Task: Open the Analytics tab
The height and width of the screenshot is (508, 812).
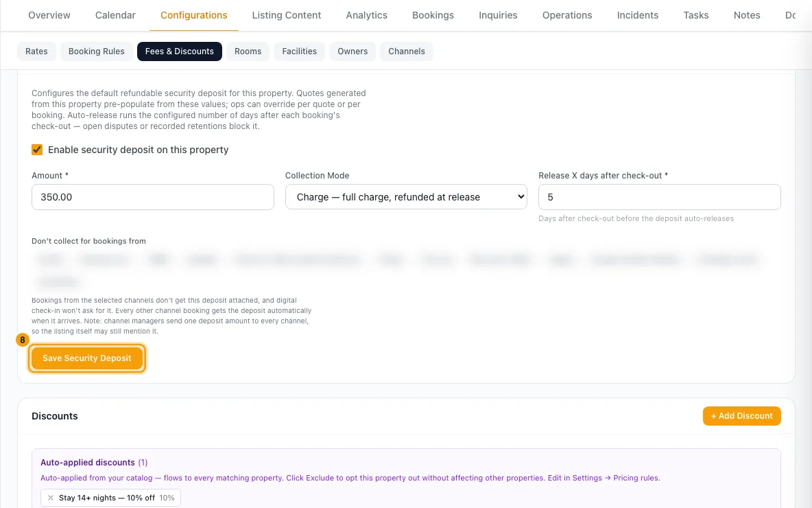Action: (x=367, y=15)
